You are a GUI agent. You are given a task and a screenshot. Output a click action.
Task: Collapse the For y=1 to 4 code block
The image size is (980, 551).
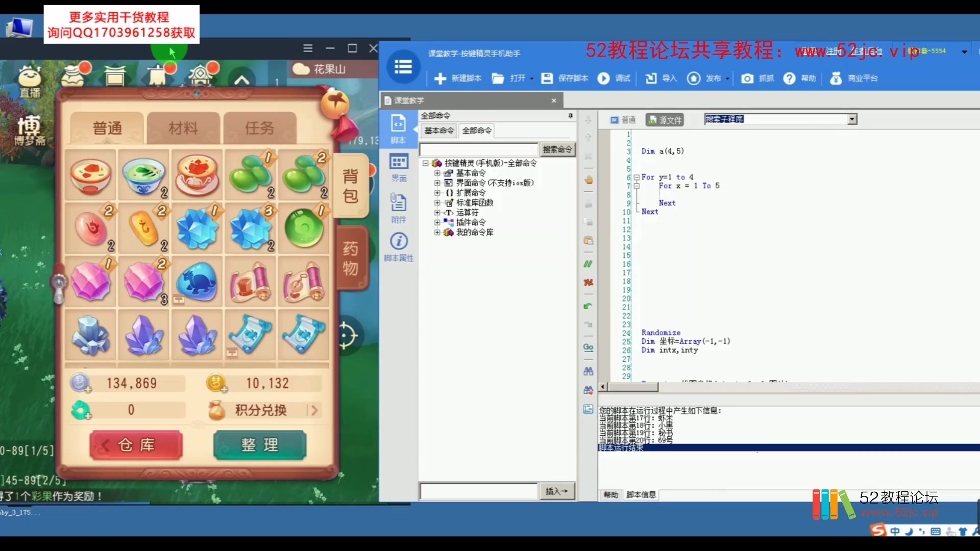point(636,178)
